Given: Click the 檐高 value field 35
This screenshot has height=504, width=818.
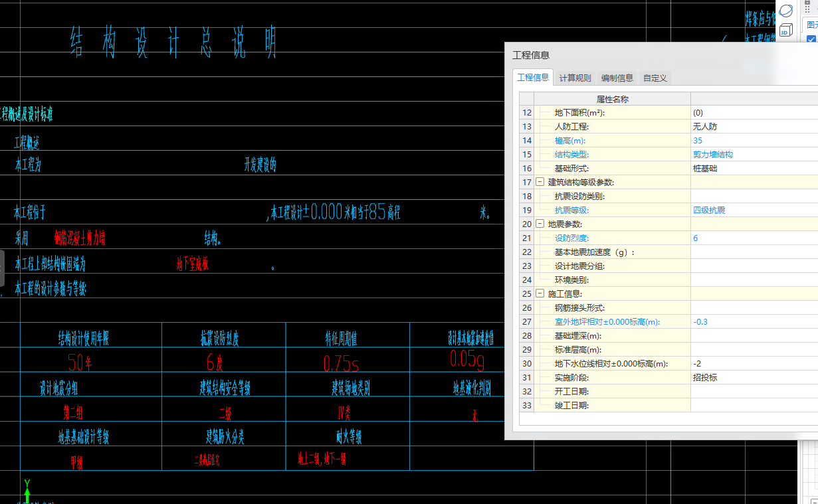Looking at the screenshot, I should pyautogui.click(x=698, y=141).
